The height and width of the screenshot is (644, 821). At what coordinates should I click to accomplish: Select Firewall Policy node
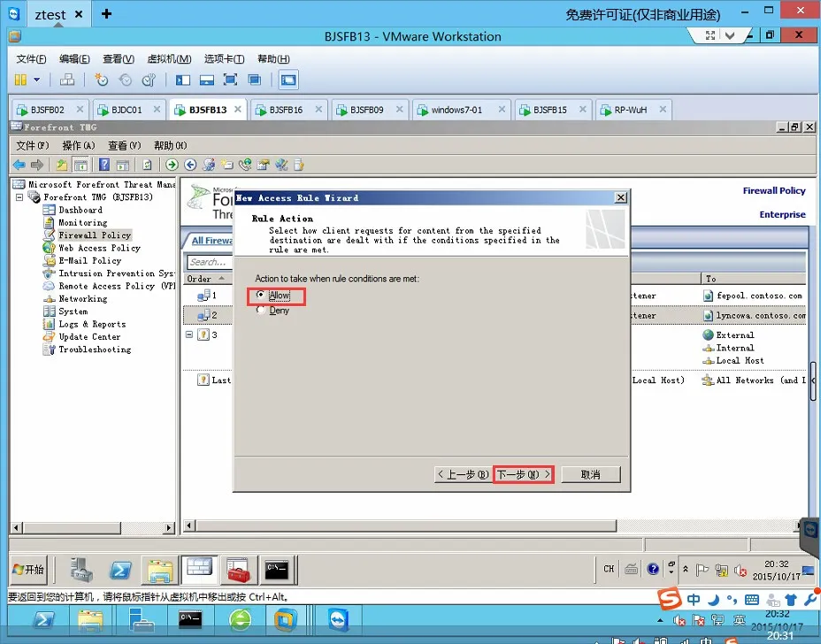[x=95, y=235]
